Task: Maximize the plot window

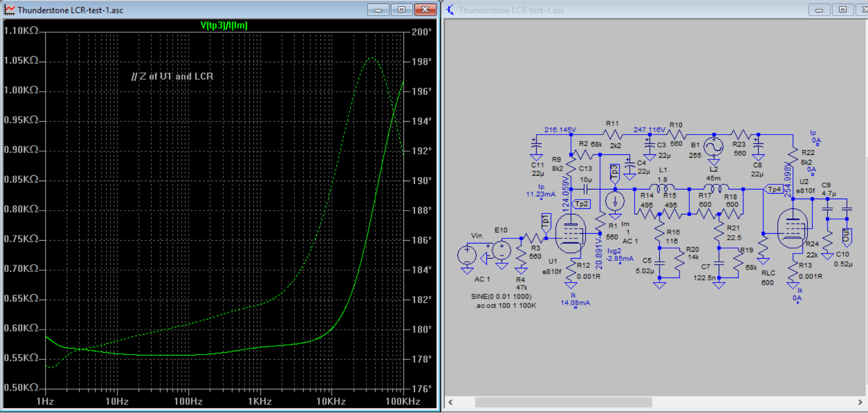Action: 402,10
